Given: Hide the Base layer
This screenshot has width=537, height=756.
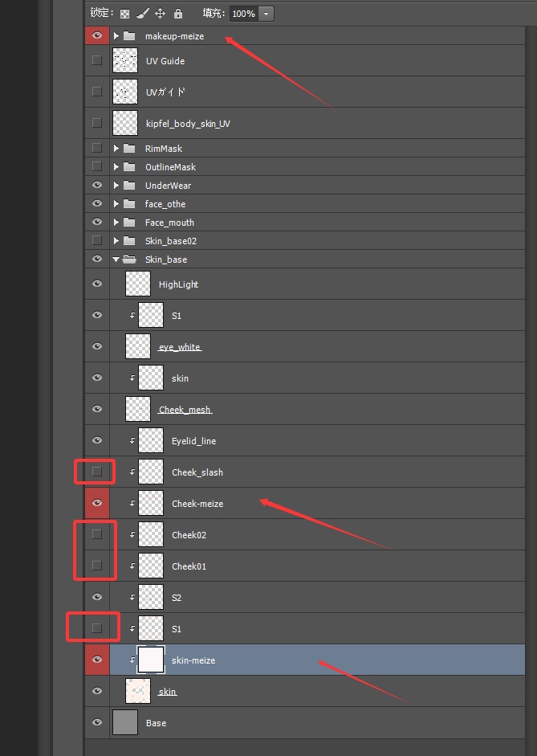Looking at the screenshot, I should [97, 722].
